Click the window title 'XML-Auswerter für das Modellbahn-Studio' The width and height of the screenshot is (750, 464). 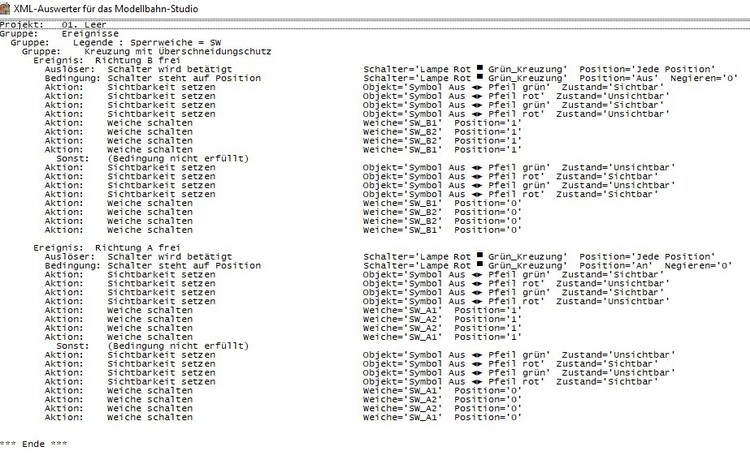coord(106,9)
